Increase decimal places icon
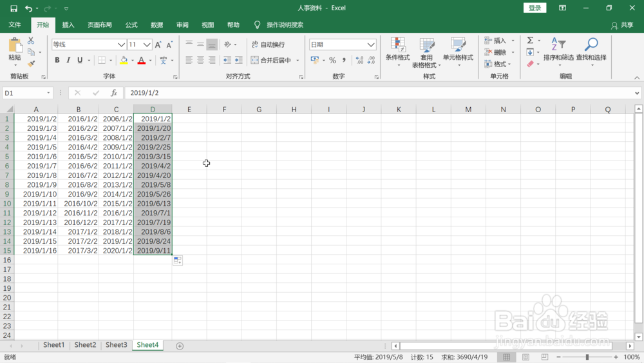The image size is (644, 363). pos(359,61)
